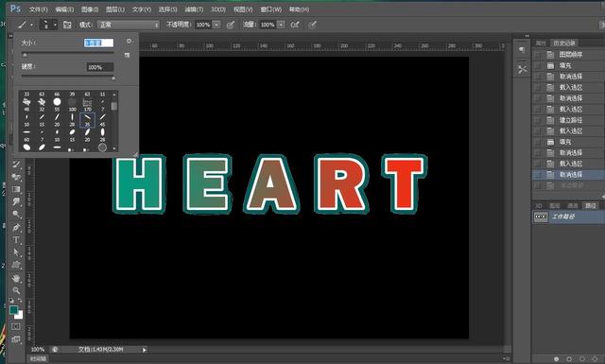The width and height of the screenshot is (605, 364).
Task: Click the Brush tool preset icon
Action: [22, 25]
